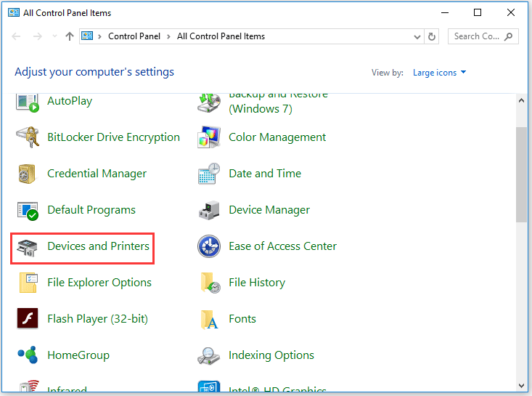Click the Device Manager icon

click(209, 210)
